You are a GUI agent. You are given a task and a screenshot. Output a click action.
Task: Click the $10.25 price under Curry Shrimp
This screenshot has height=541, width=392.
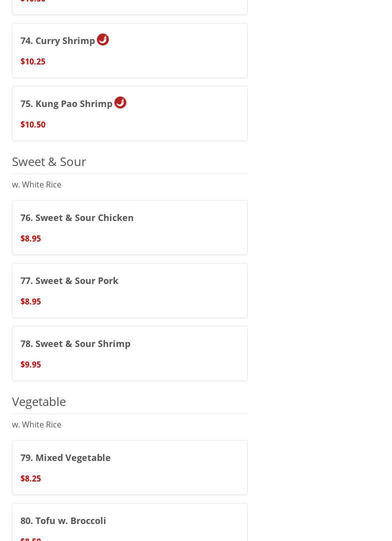click(33, 61)
